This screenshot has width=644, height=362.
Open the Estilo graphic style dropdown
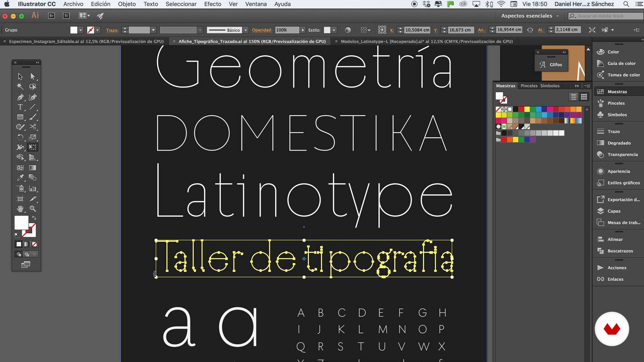(334, 30)
